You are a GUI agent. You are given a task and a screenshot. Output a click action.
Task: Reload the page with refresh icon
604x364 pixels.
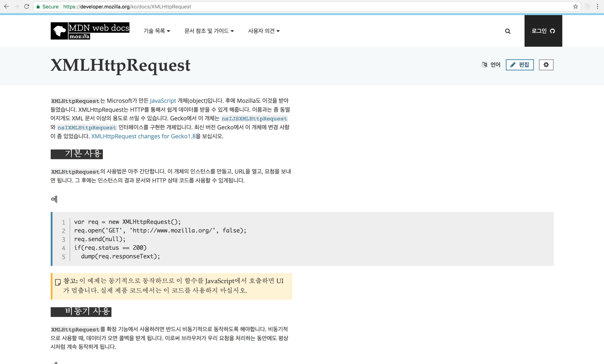pos(26,6)
